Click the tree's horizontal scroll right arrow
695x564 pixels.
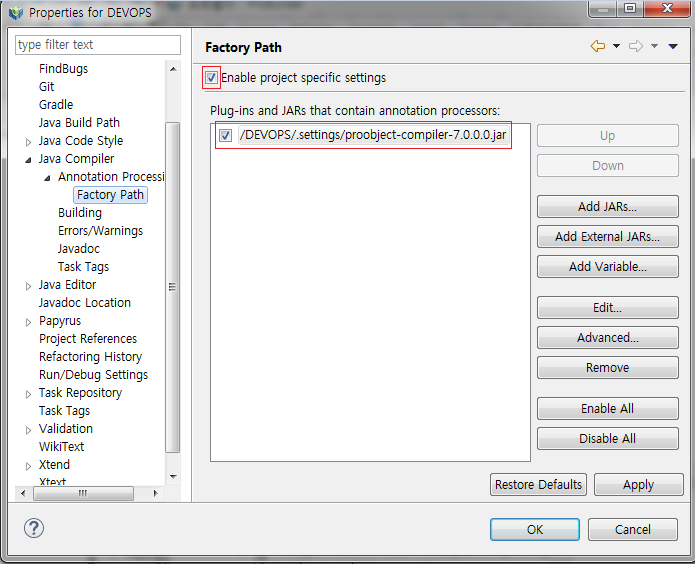click(155, 493)
